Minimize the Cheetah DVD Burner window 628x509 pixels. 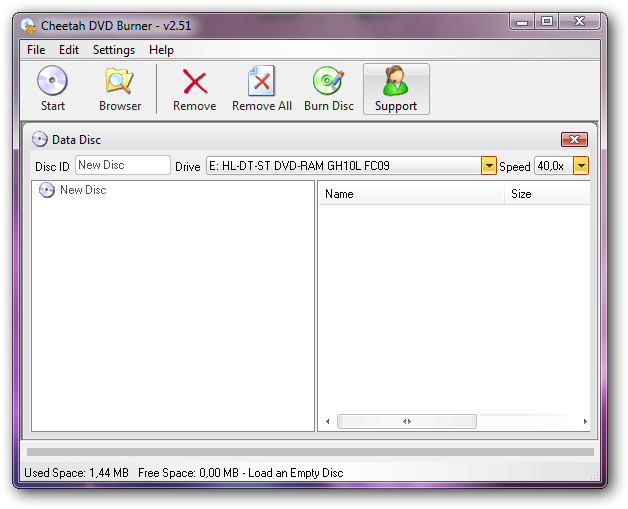click(x=522, y=21)
